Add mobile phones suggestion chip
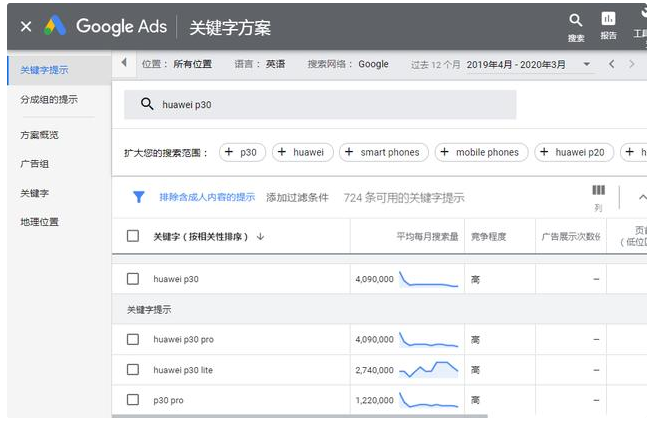The image size is (661, 427). pos(481,152)
